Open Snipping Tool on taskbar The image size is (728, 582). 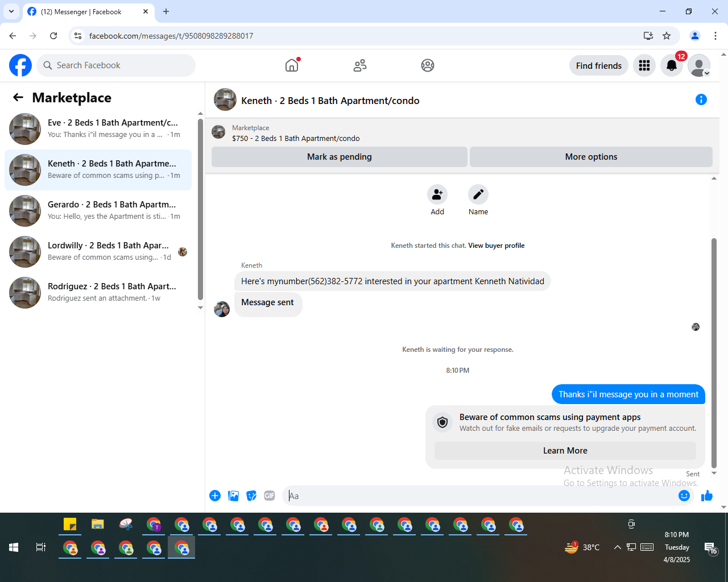(126, 525)
